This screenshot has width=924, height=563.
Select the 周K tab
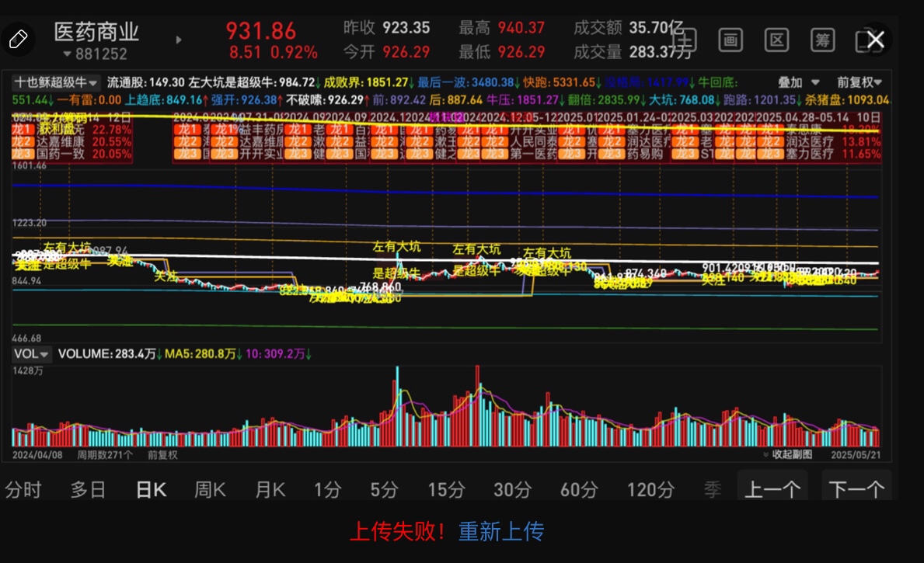210,489
